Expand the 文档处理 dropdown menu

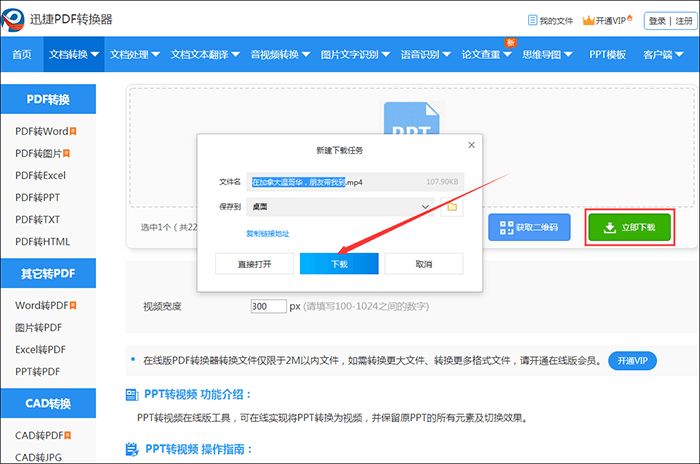click(x=155, y=54)
